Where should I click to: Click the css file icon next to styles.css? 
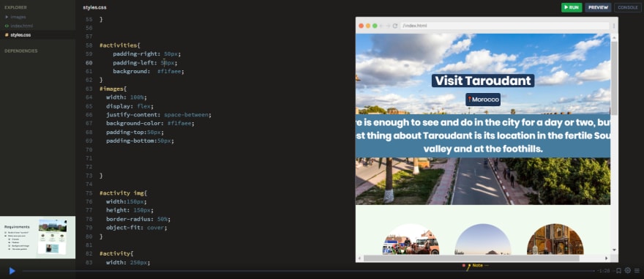(7, 35)
